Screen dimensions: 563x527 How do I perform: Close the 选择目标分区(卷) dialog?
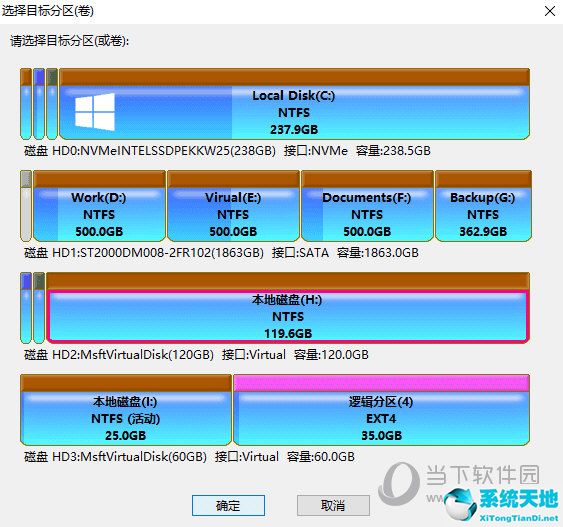(x=550, y=11)
